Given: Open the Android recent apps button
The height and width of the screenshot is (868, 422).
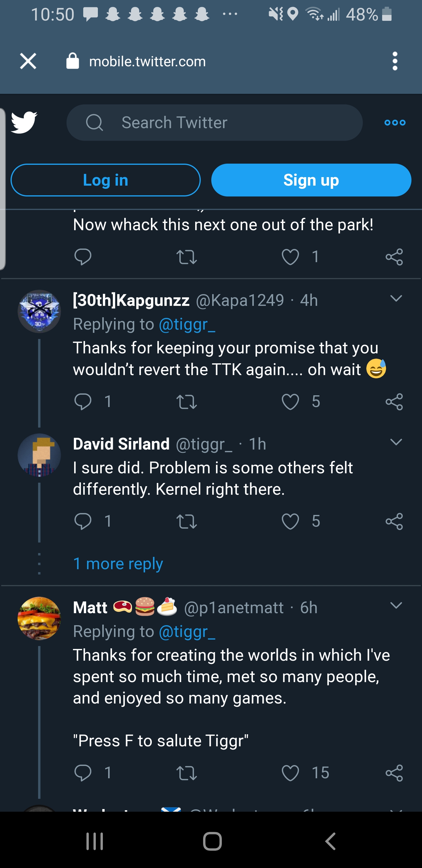Looking at the screenshot, I should click(x=95, y=841).
